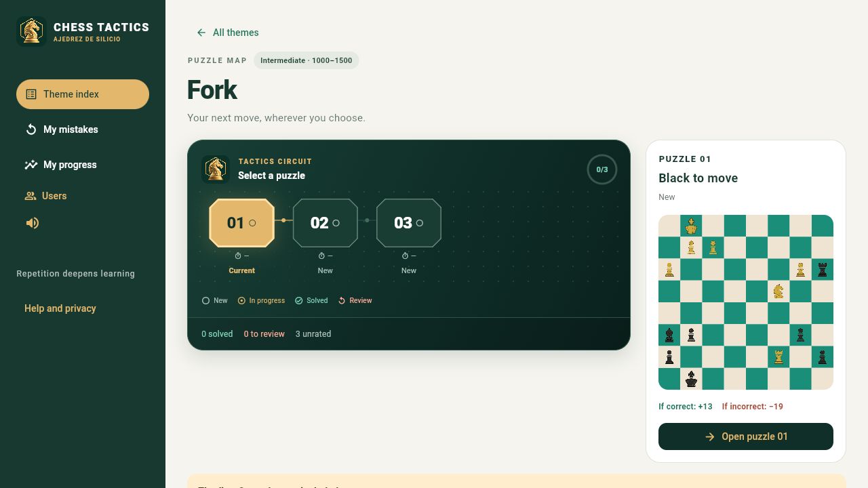Open puzzle 01 button

(x=746, y=436)
